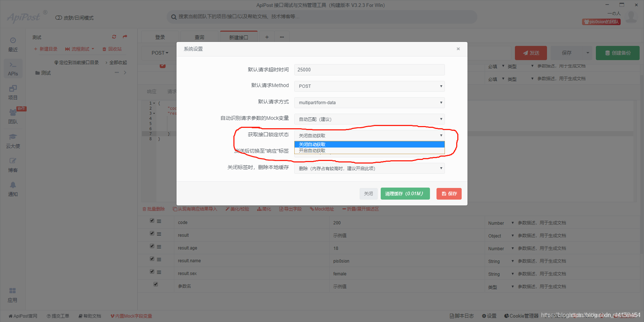Open Cookie管理器 in the status bar
Image resolution: width=644 pixels, height=322 pixels.
pyautogui.click(x=521, y=316)
